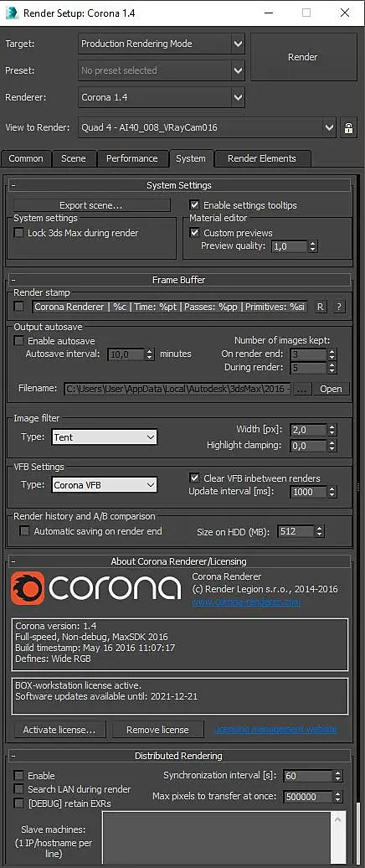Viewport: 365px width, 868px height.
Task: Toggle Custom previews checkbox
Action: [194, 233]
